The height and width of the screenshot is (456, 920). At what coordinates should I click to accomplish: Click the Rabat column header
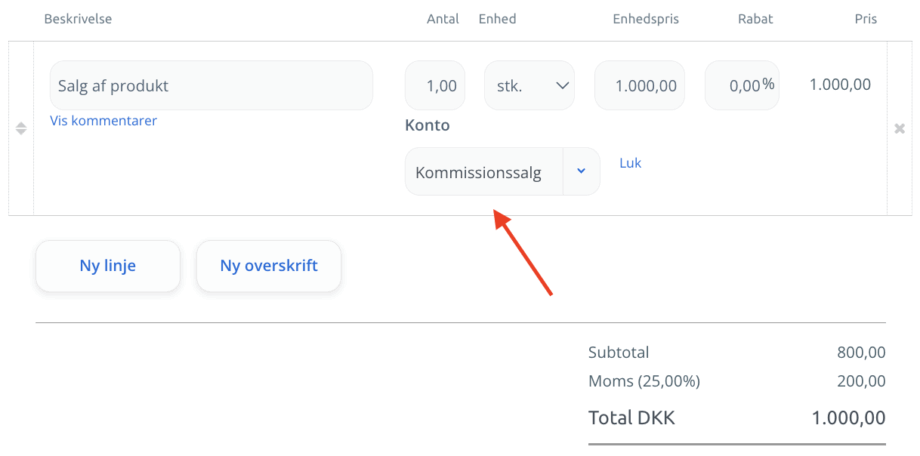click(756, 19)
